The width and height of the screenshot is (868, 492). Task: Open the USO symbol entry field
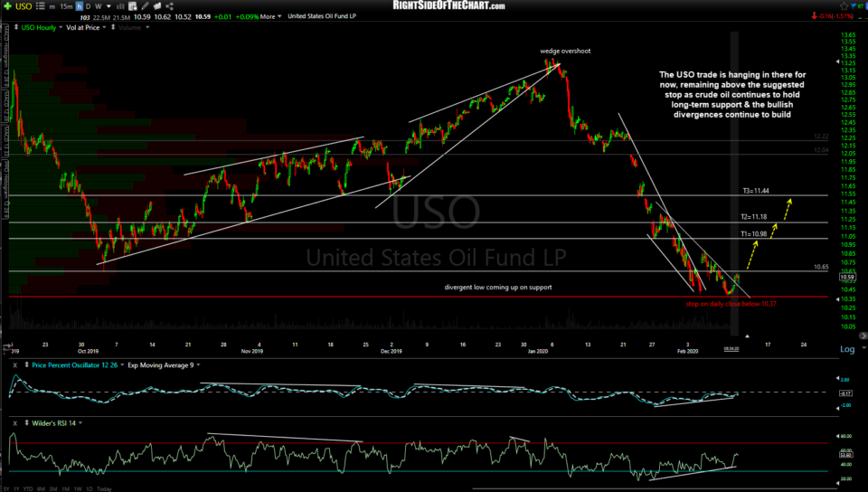pyautogui.click(x=24, y=6)
